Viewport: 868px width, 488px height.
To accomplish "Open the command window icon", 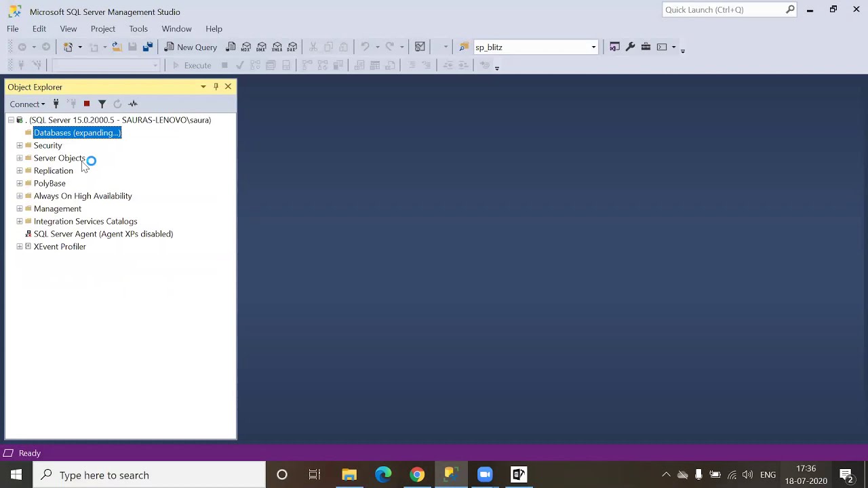I will 662,47.
